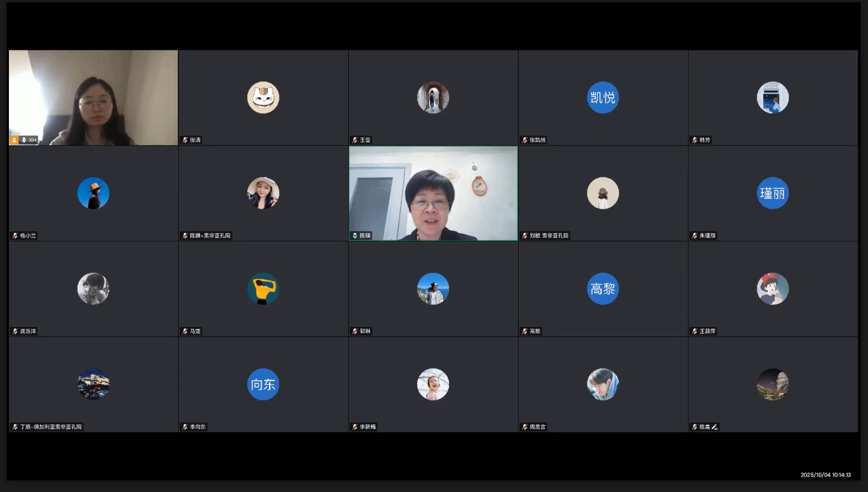Click the muted mic icon beside 高黎
This screenshot has width=868, height=492.
click(x=525, y=331)
